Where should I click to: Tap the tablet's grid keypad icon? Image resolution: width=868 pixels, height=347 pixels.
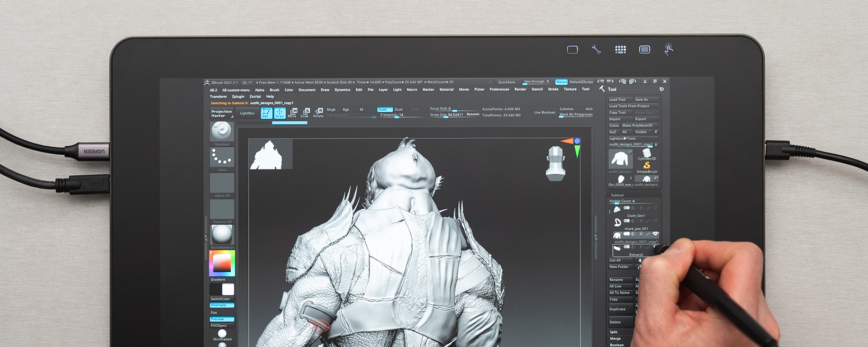[x=620, y=49]
